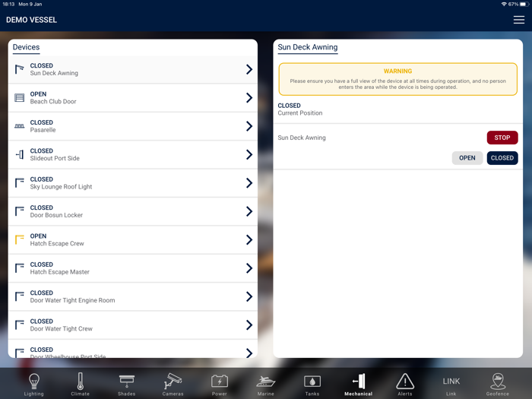Open the hamburger menu

518,20
